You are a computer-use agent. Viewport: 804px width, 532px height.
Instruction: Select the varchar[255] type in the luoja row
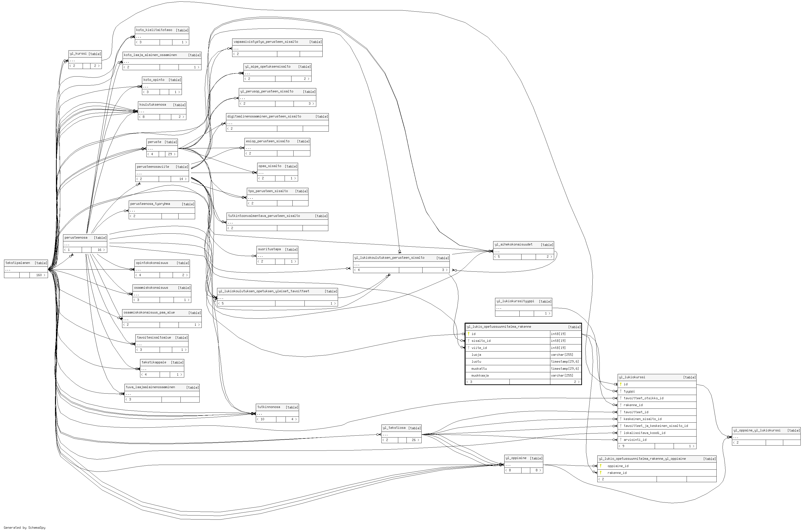click(x=562, y=355)
